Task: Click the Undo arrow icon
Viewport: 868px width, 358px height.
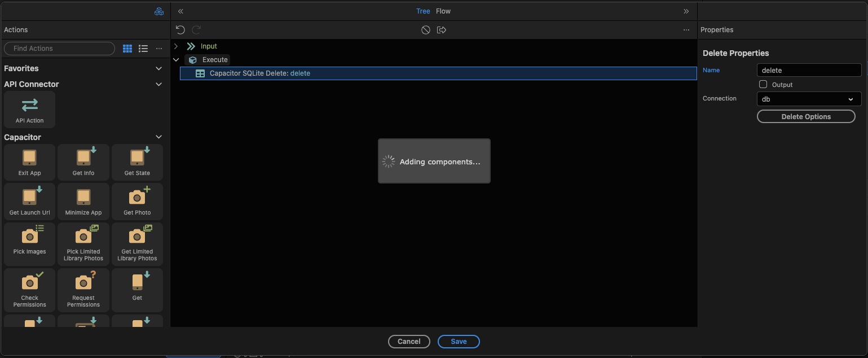Action: tap(180, 30)
